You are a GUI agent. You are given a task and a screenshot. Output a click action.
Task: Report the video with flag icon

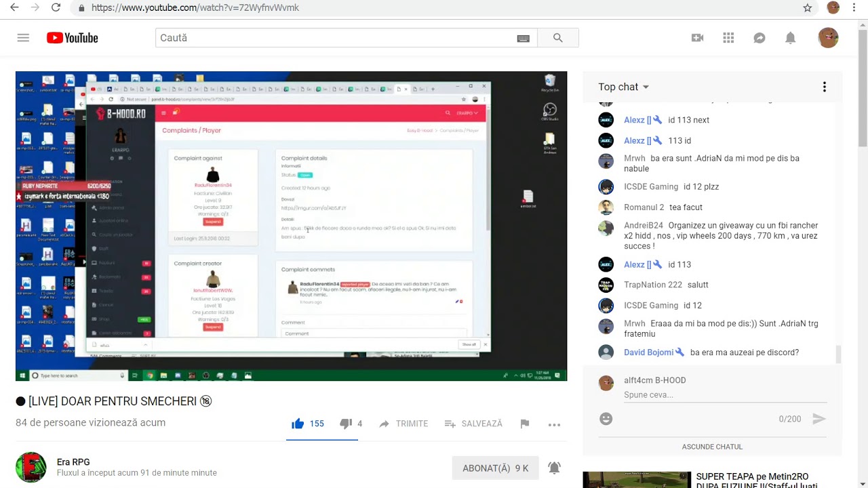tap(524, 424)
